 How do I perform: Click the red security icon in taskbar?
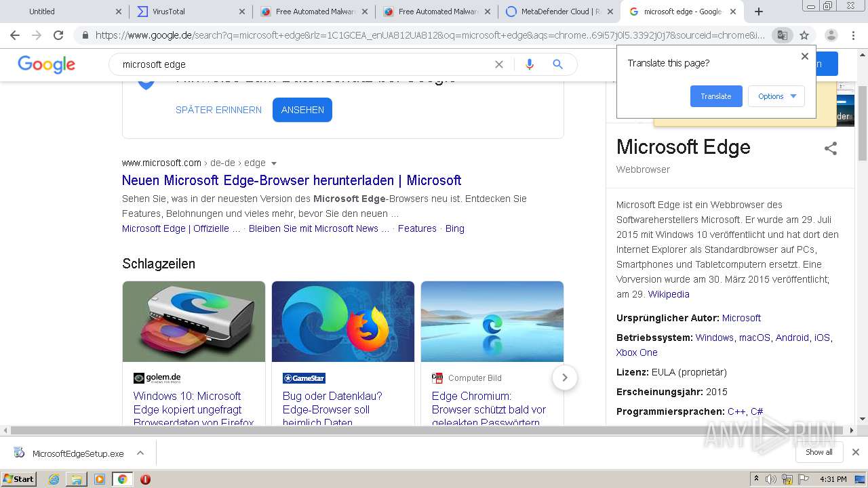pyautogui.click(x=145, y=479)
